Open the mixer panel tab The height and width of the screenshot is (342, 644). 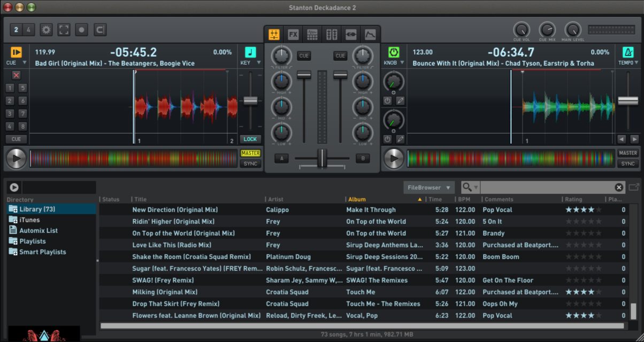click(x=274, y=35)
